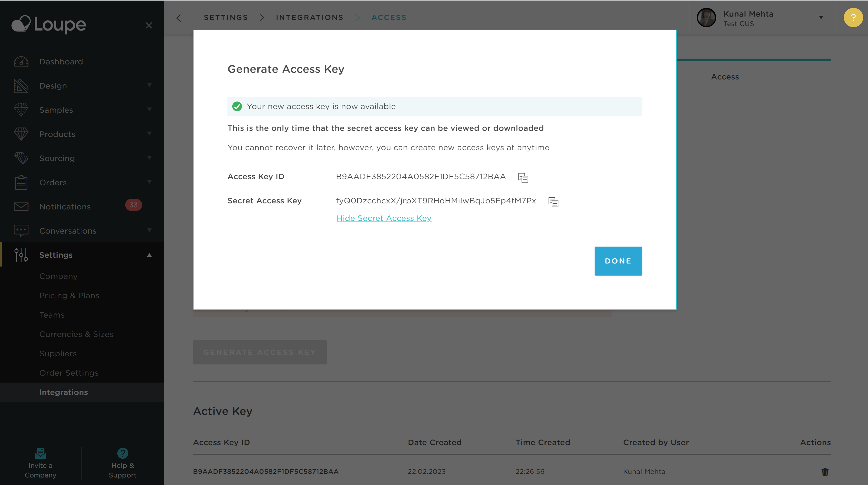Expand the Sourcing submenu arrow

click(149, 157)
